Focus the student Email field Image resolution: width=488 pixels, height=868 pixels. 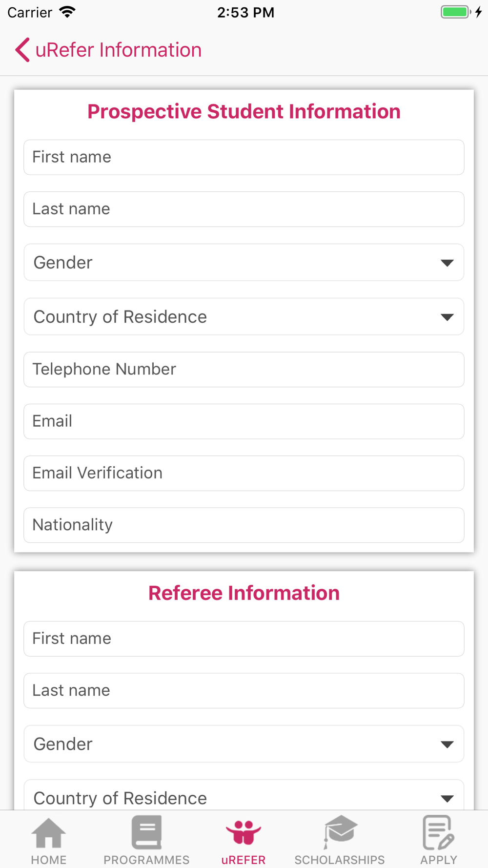pyautogui.click(x=244, y=421)
